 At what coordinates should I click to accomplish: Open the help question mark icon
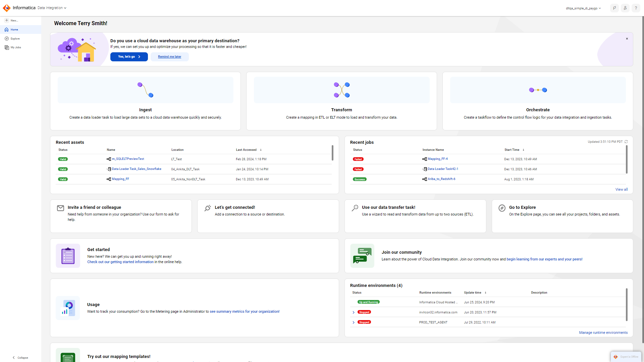[636, 8]
